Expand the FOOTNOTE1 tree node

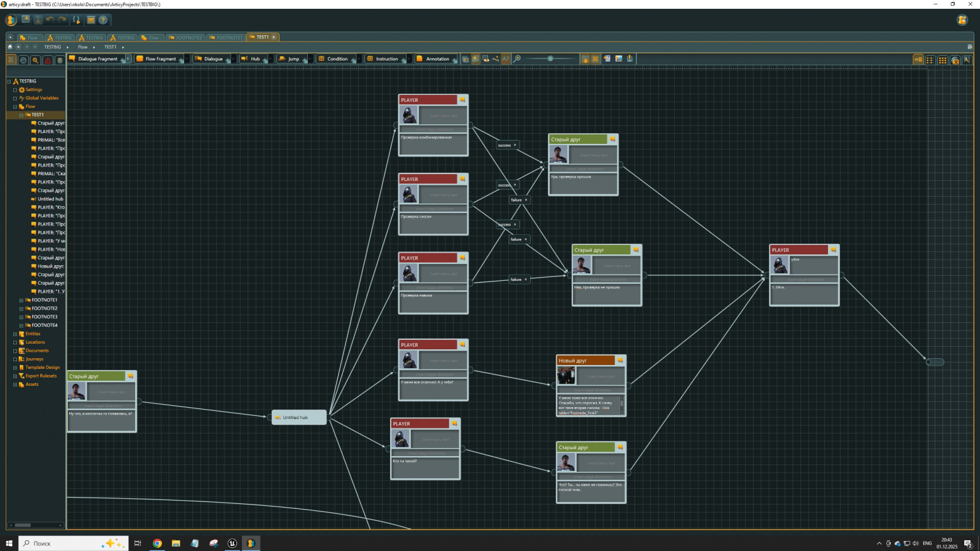click(x=21, y=300)
